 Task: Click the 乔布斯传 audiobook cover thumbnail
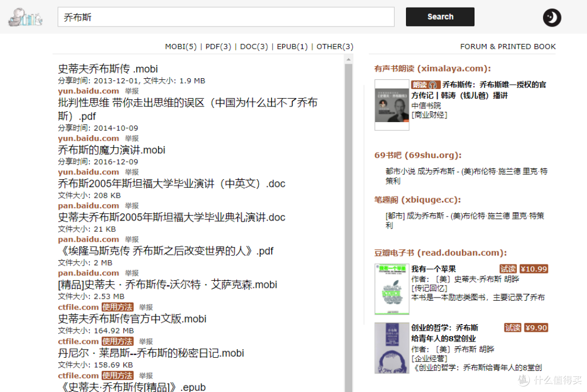(x=391, y=105)
